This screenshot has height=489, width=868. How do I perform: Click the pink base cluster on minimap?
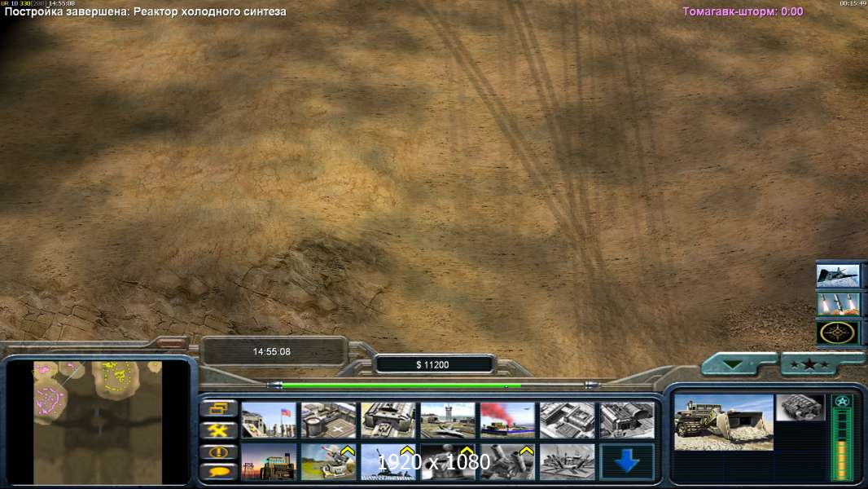click(x=50, y=399)
